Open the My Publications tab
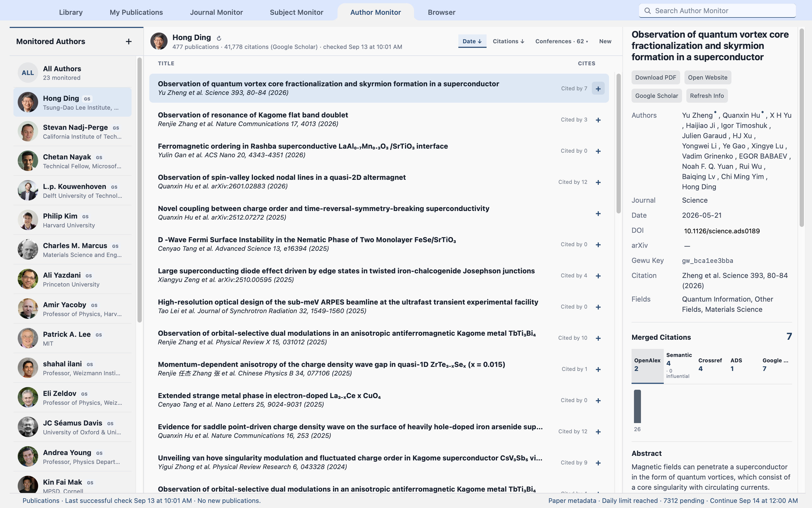Screen dimensions: 812x508 pos(136,12)
